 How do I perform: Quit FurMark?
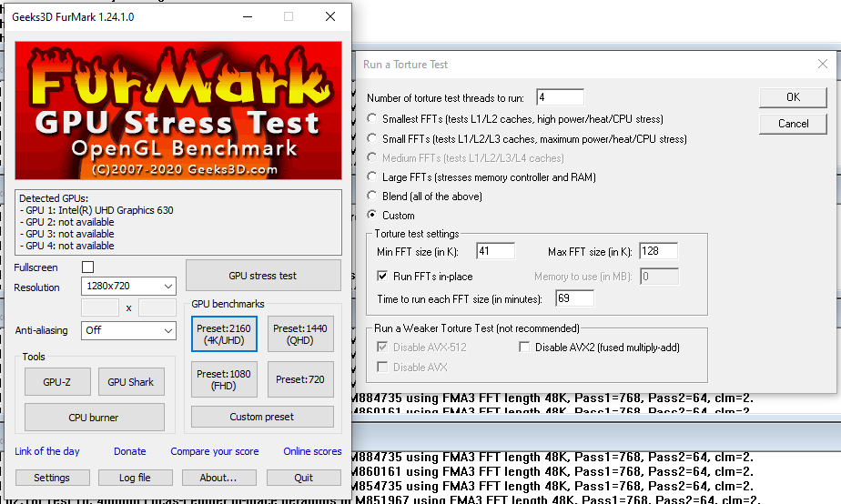click(x=304, y=478)
